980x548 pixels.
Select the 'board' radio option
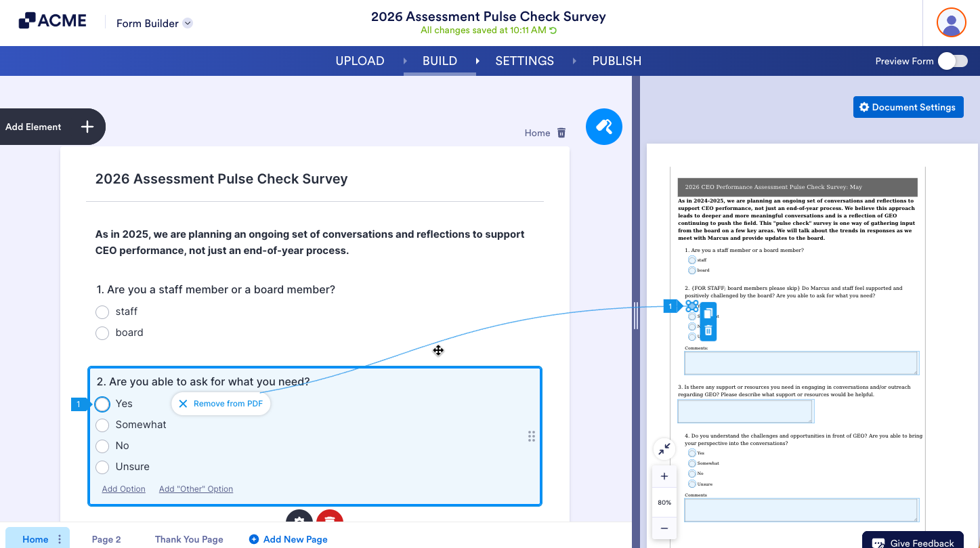102,333
